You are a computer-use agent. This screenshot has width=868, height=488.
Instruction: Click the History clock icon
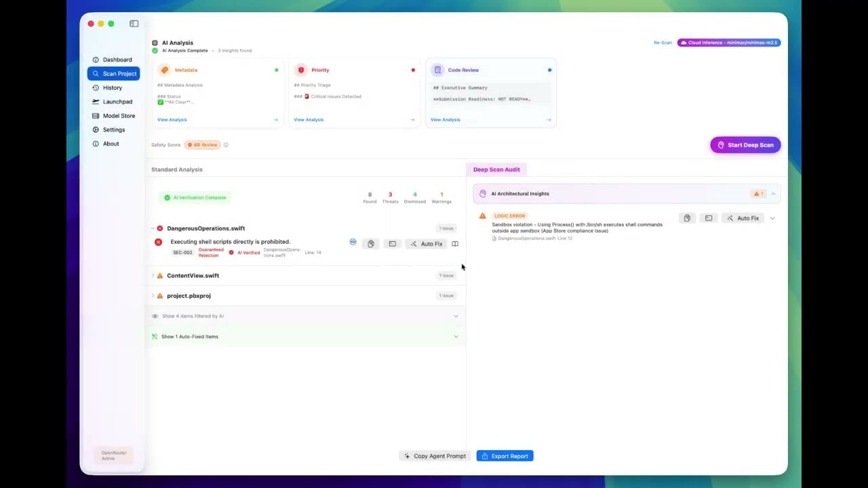(96, 87)
